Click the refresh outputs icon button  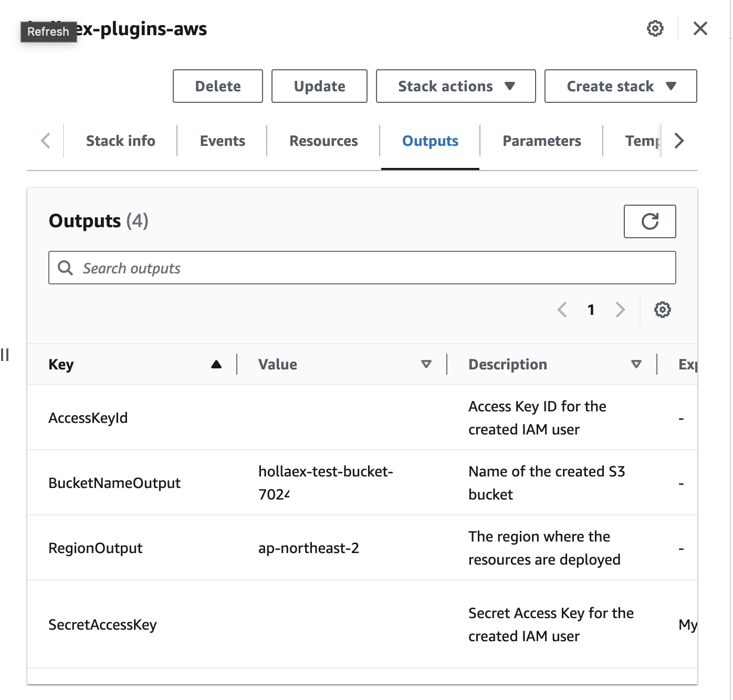(x=650, y=221)
